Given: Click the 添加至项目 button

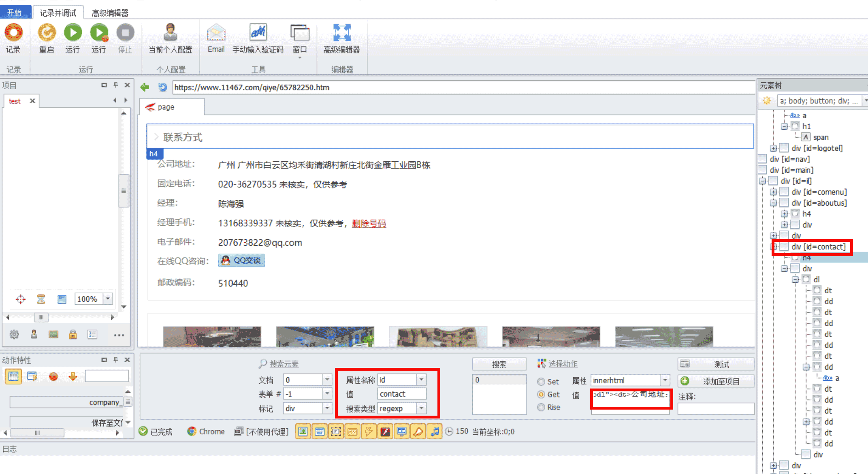Looking at the screenshot, I should (716, 381).
